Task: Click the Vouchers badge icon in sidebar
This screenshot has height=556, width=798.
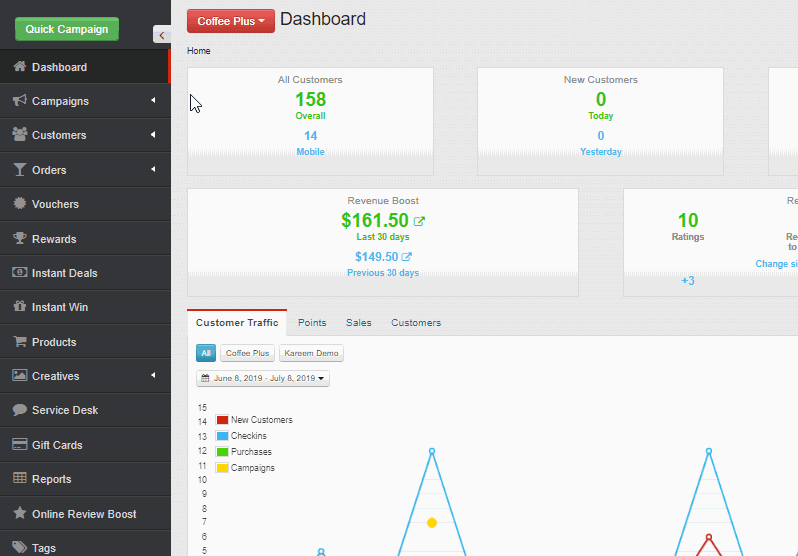Action: tap(19, 204)
